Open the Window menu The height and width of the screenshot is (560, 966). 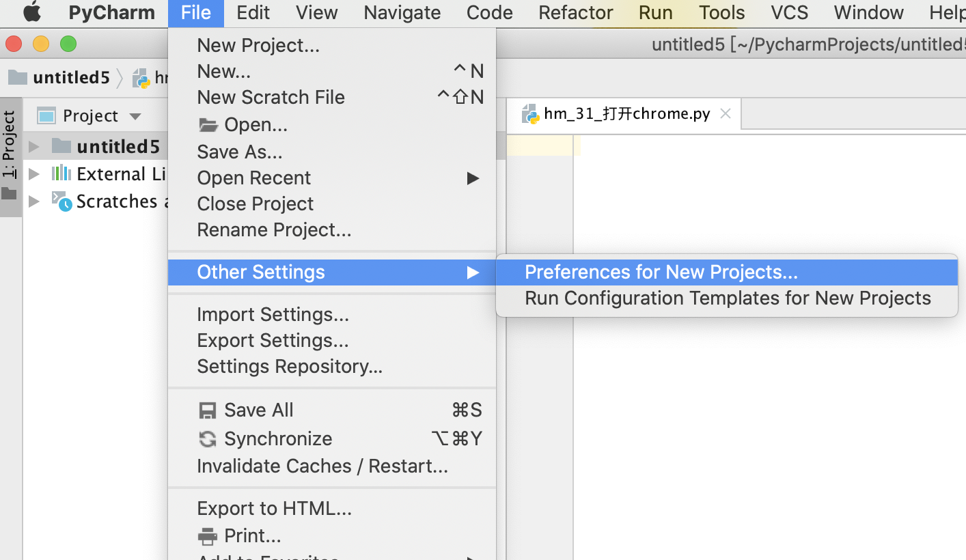[868, 12]
